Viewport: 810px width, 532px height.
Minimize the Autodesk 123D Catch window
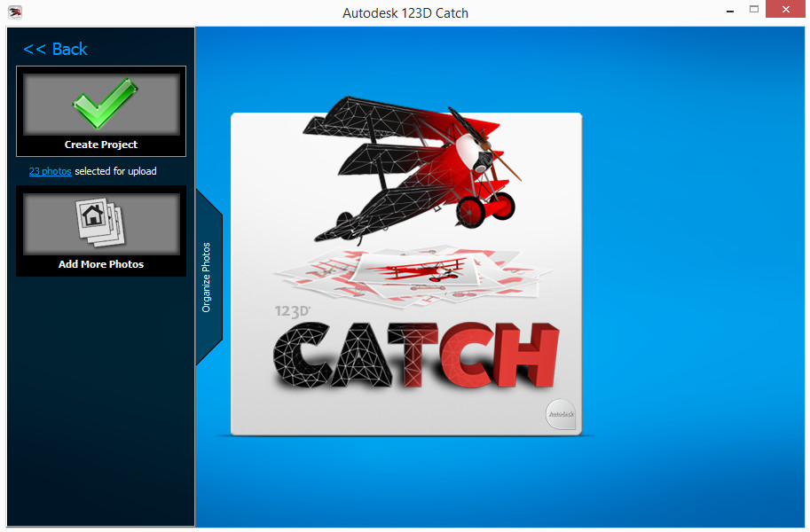(x=730, y=11)
